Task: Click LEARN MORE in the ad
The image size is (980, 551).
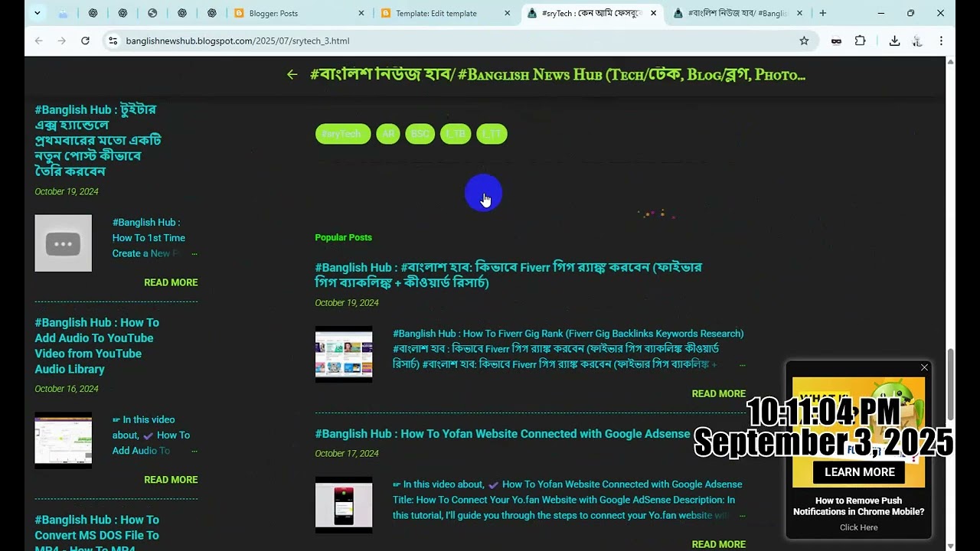Action: coord(859,472)
